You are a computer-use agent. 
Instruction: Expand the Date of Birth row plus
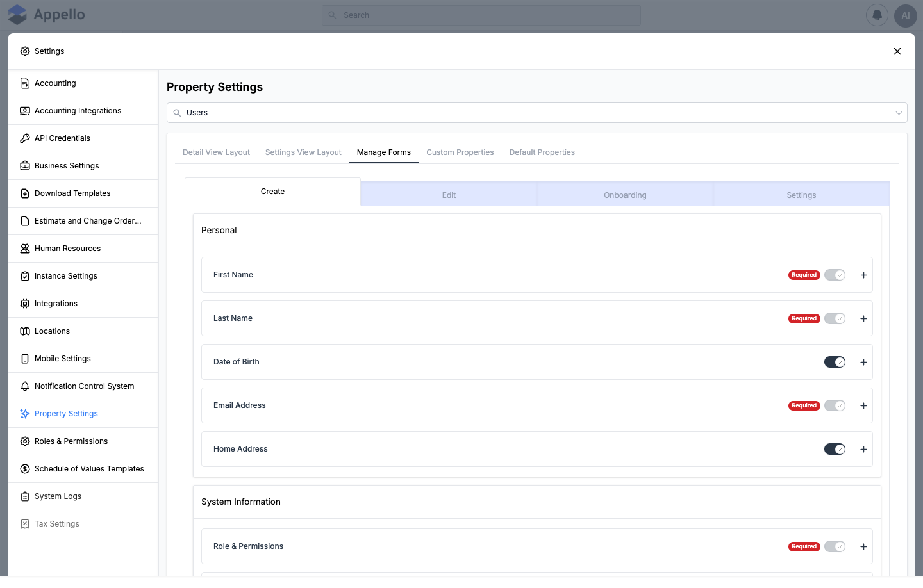(863, 362)
